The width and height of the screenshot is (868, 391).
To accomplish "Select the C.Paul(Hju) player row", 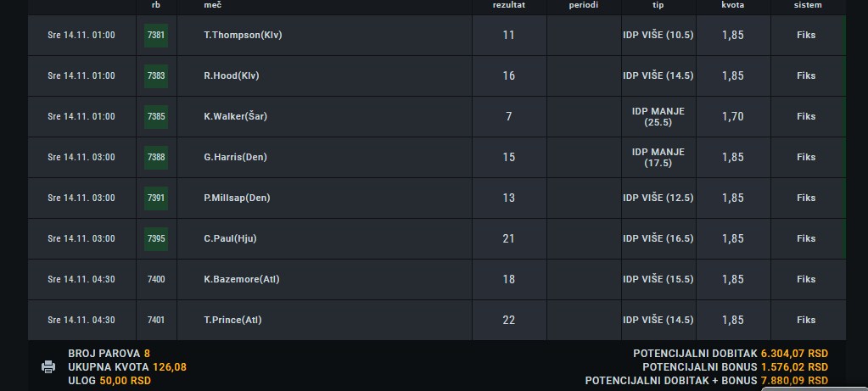I will pos(437,239).
